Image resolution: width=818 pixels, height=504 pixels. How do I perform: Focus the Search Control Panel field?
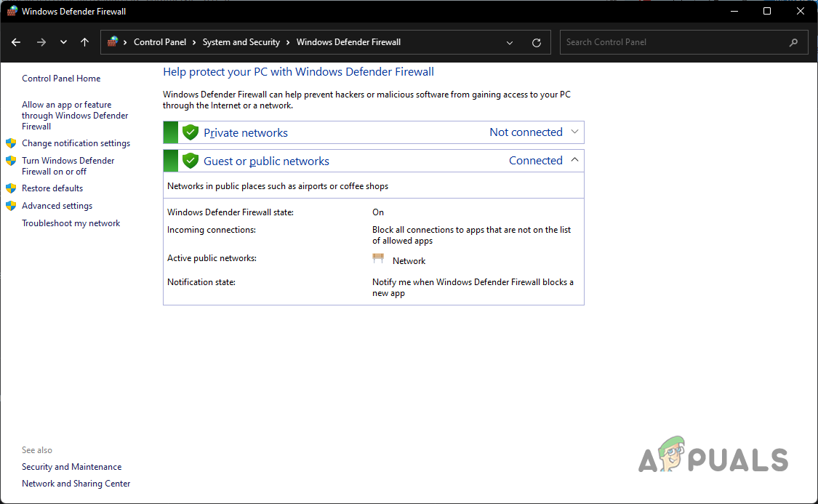click(673, 42)
